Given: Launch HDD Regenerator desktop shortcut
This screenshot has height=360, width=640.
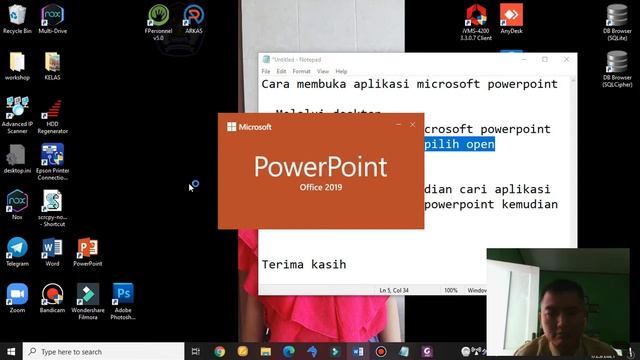Looking at the screenshot, I should click(x=52, y=115).
